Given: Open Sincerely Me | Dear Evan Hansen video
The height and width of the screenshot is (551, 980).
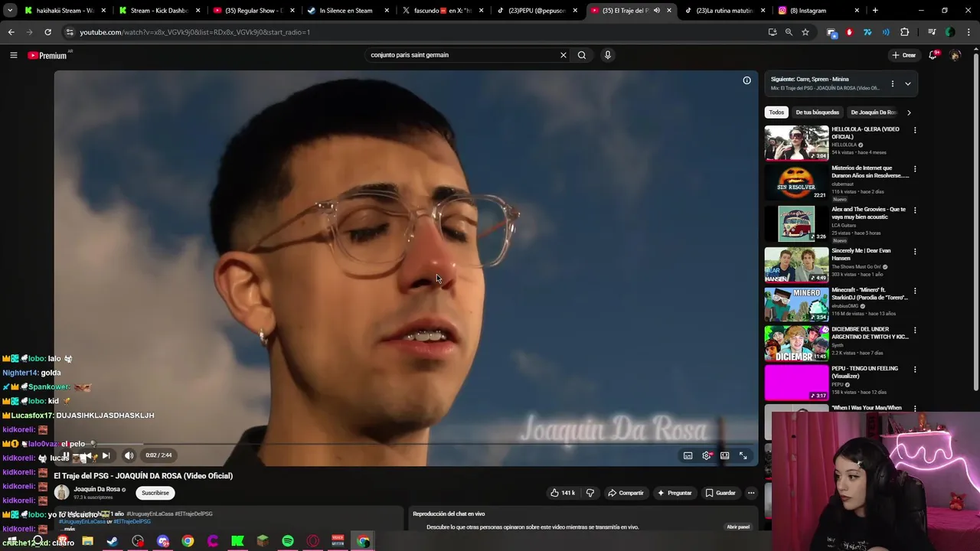Looking at the screenshot, I should tap(796, 265).
